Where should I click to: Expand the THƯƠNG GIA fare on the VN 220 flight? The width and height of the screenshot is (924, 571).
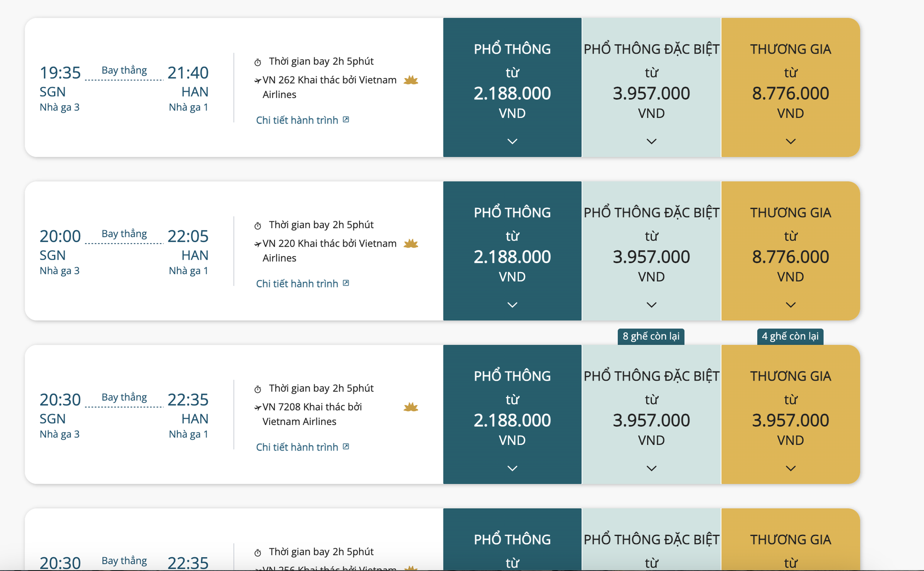click(791, 305)
